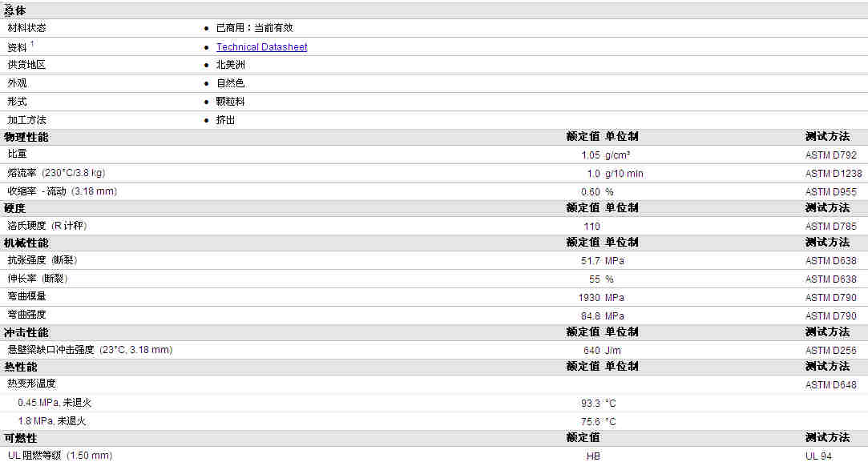The width and height of the screenshot is (868, 462).
Task: Click the UL flame rating value HB
Action: (593, 456)
